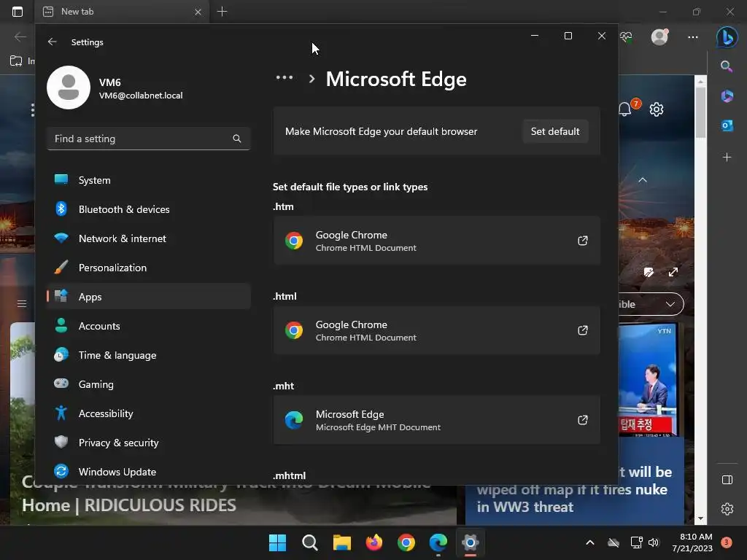Click Edge icon on the taskbar

[438, 542]
